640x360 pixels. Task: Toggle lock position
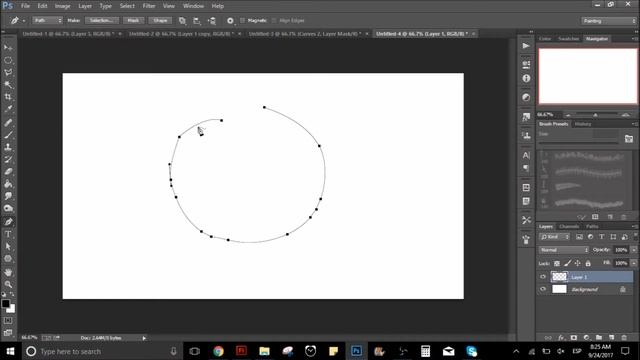[578, 263]
